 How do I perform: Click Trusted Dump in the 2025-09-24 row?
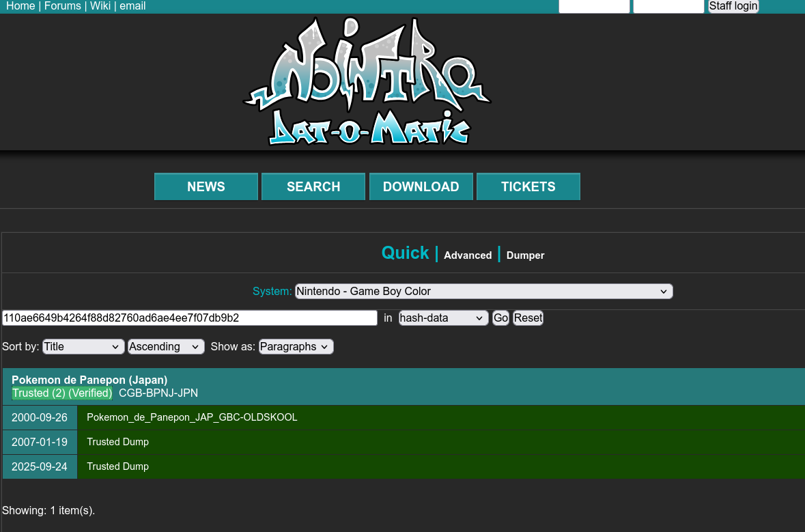click(x=117, y=467)
